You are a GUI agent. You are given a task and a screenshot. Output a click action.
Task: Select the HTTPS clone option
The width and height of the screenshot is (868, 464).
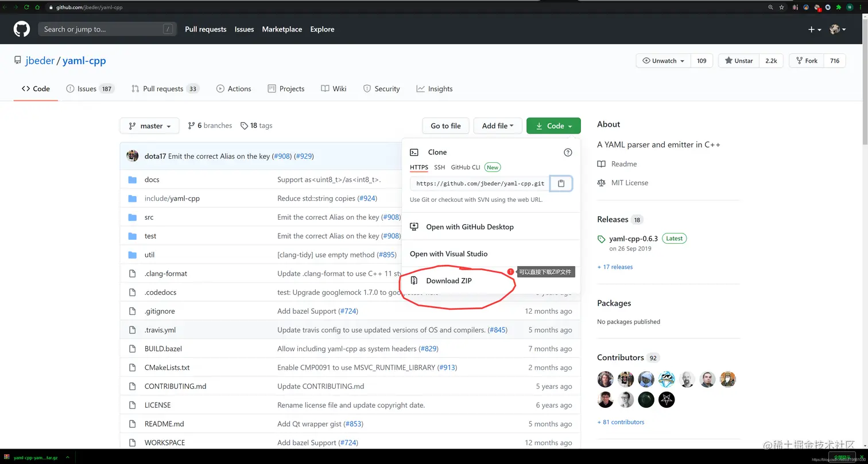pos(419,167)
